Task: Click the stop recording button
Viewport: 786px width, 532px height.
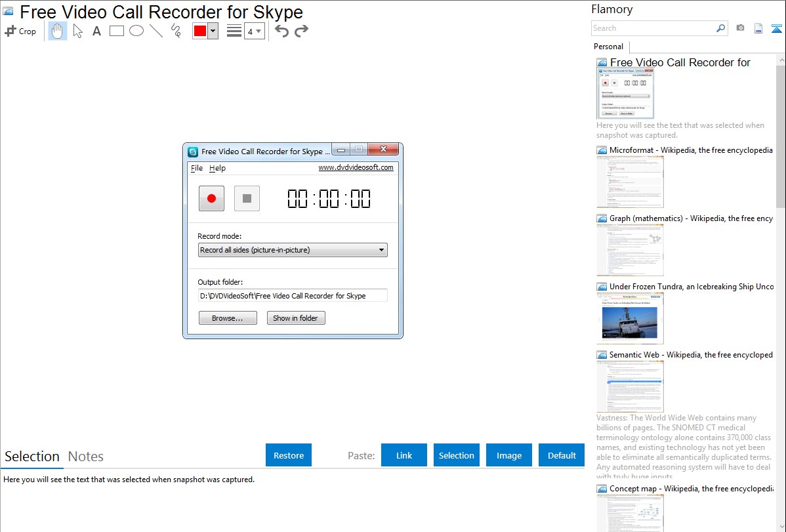Action: [x=247, y=199]
